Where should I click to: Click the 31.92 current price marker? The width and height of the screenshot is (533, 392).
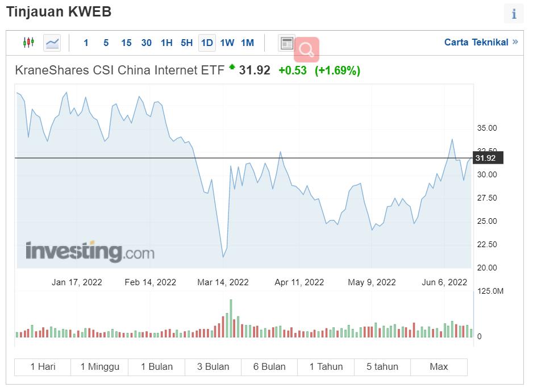tap(486, 158)
